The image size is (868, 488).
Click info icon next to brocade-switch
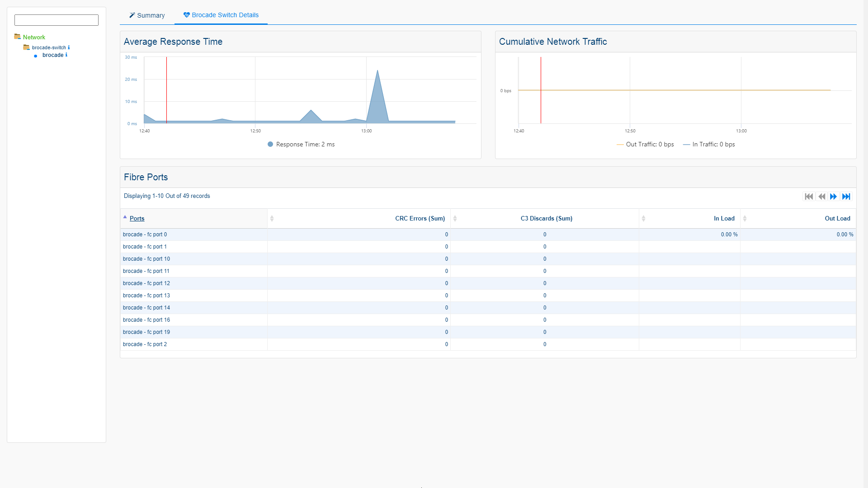(x=69, y=47)
